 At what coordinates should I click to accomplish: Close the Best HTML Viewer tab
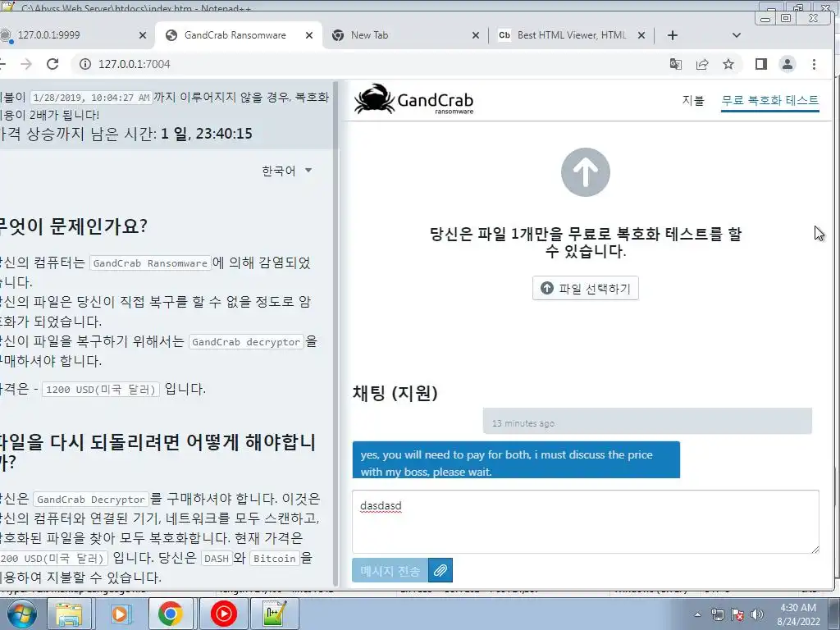pos(641,35)
